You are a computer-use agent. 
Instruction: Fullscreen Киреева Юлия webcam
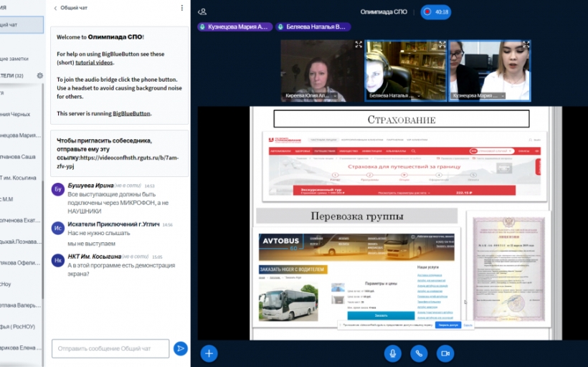click(359, 44)
